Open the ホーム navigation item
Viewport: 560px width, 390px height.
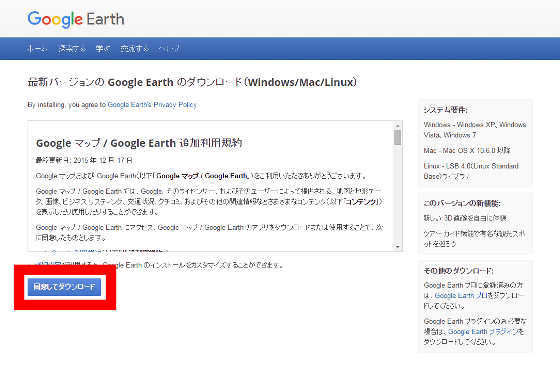[x=37, y=49]
